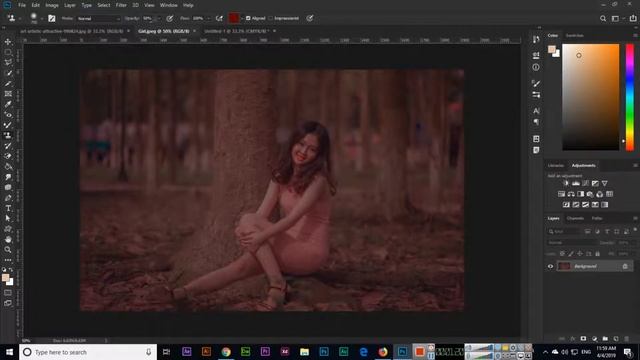Select the Paint Bucket tool

click(8, 167)
